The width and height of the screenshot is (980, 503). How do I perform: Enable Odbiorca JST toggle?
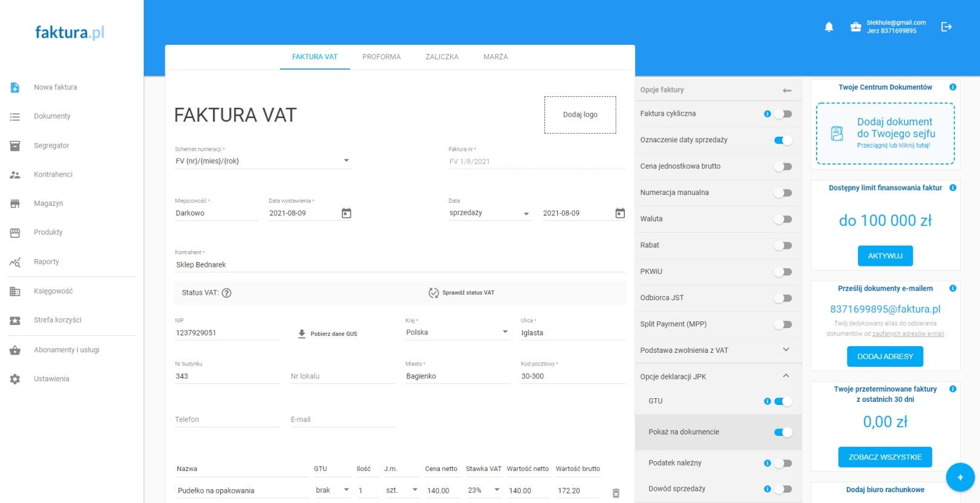pyautogui.click(x=783, y=298)
